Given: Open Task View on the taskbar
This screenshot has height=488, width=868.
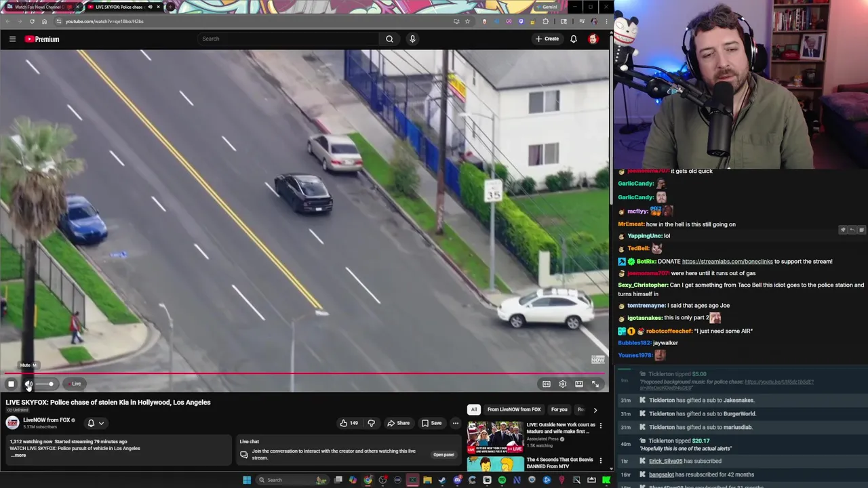Looking at the screenshot, I should click(x=338, y=480).
